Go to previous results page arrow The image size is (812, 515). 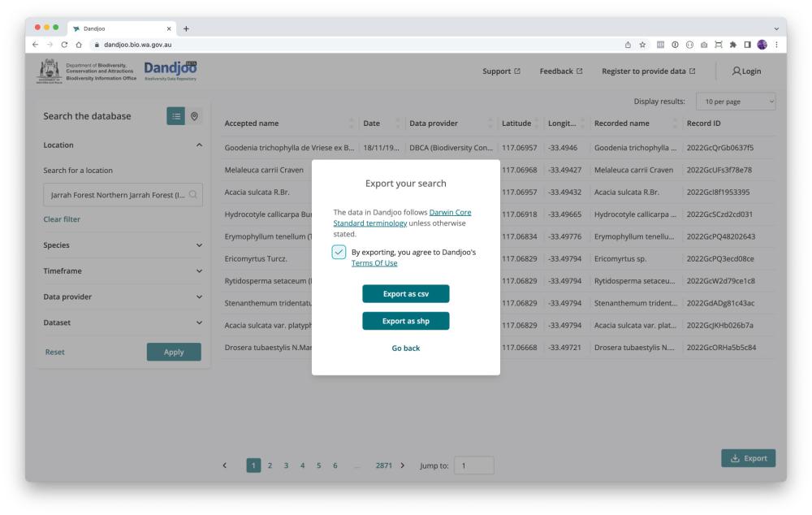click(225, 465)
